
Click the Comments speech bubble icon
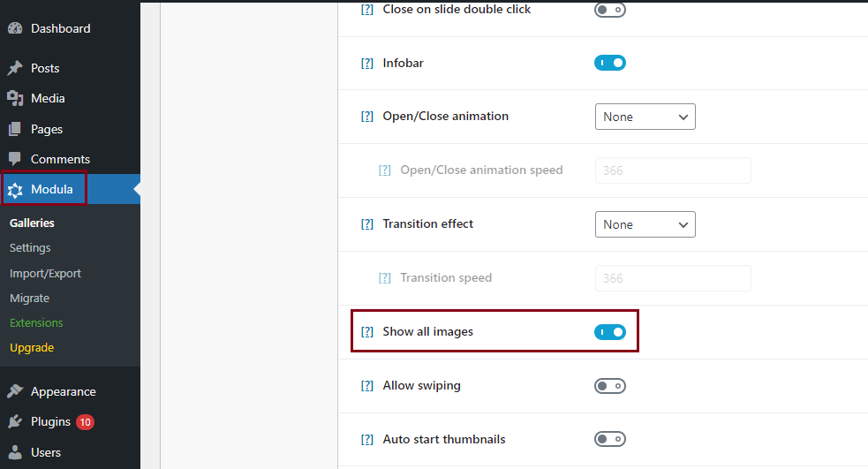(16, 159)
